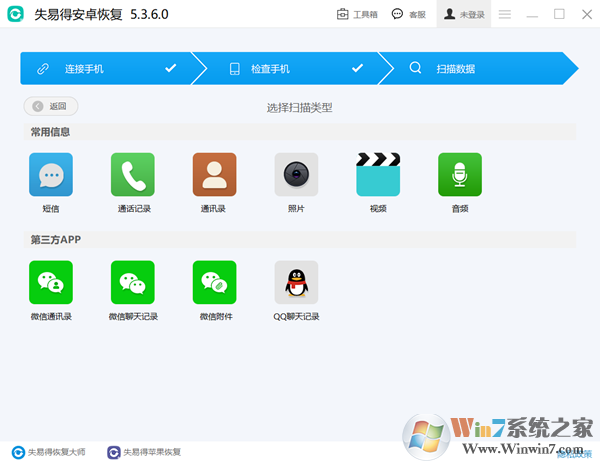Choose the 微信聊天记录 WeChat chat icon
The width and height of the screenshot is (600, 463).
pyautogui.click(x=133, y=282)
